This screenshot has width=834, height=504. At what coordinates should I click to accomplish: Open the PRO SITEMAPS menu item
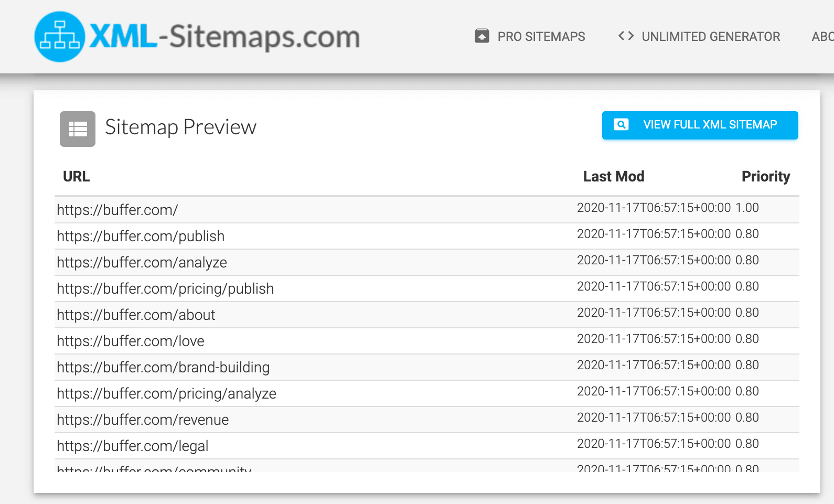pyautogui.click(x=541, y=37)
